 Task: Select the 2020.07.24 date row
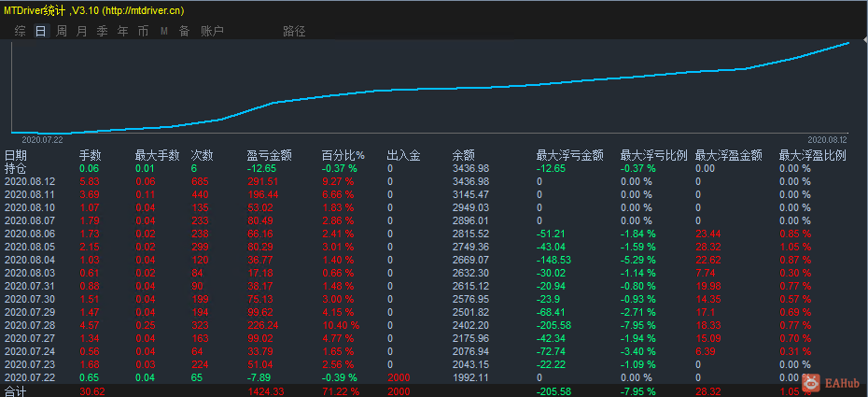pyautogui.click(x=434, y=351)
